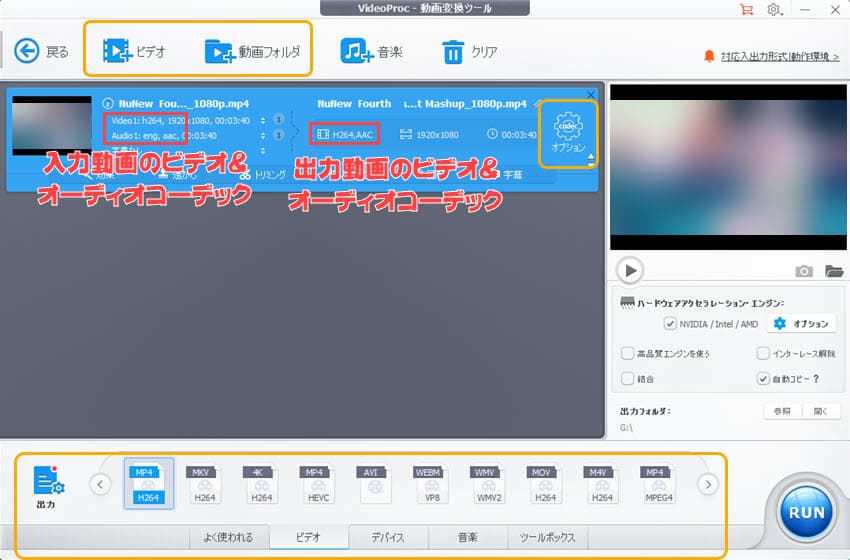Image resolution: width=850 pixels, height=560 pixels.
Task: Switch to the 音楽 format tab
Action: pos(468,537)
